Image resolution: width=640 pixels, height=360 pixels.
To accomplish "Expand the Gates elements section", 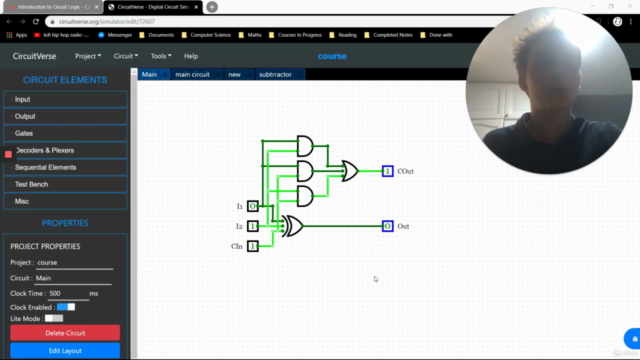I will coord(65,133).
